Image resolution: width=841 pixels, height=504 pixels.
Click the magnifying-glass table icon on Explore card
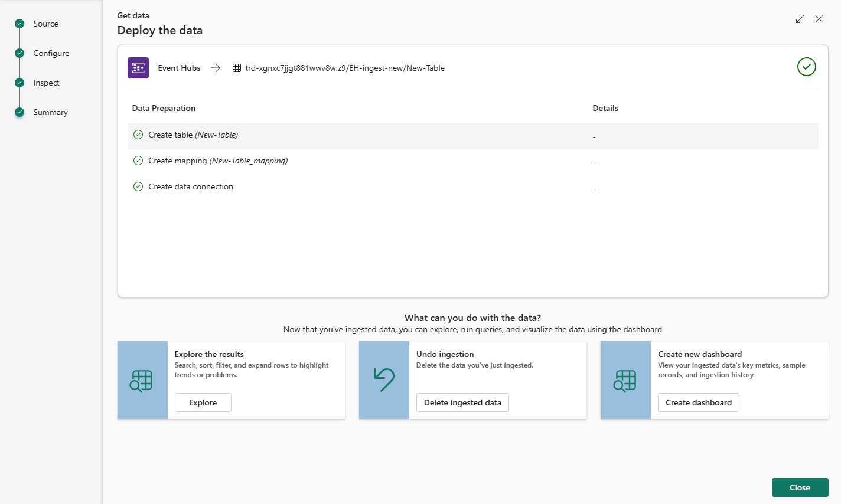pyautogui.click(x=142, y=380)
